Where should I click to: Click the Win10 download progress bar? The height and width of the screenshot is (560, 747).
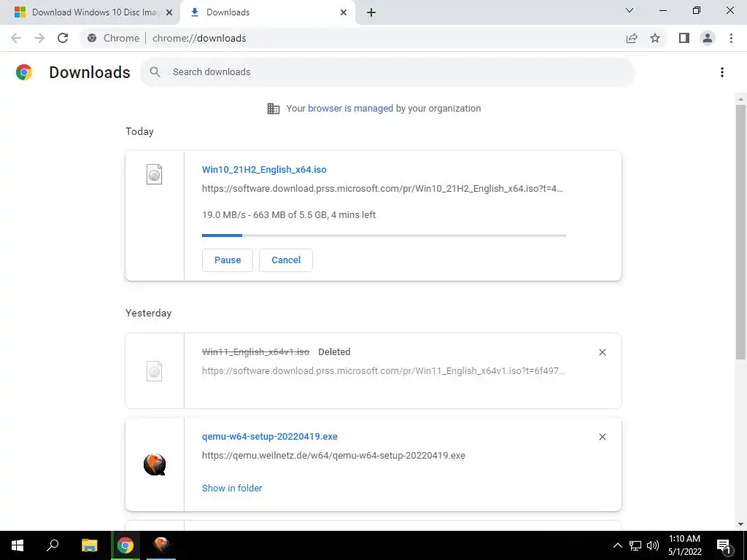(x=384, y=236)
